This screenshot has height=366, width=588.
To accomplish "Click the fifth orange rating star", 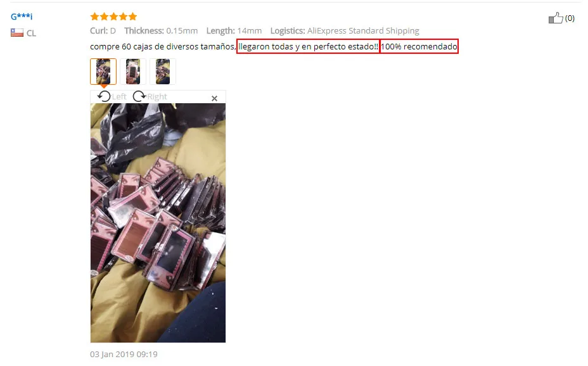I will (x=133, y=16).
